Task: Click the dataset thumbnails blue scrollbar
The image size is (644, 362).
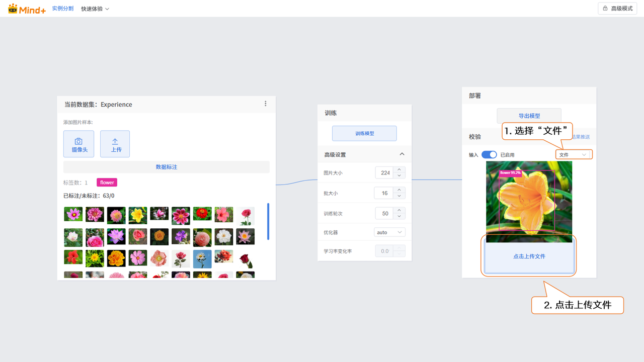Action: (x=268, y=221)
